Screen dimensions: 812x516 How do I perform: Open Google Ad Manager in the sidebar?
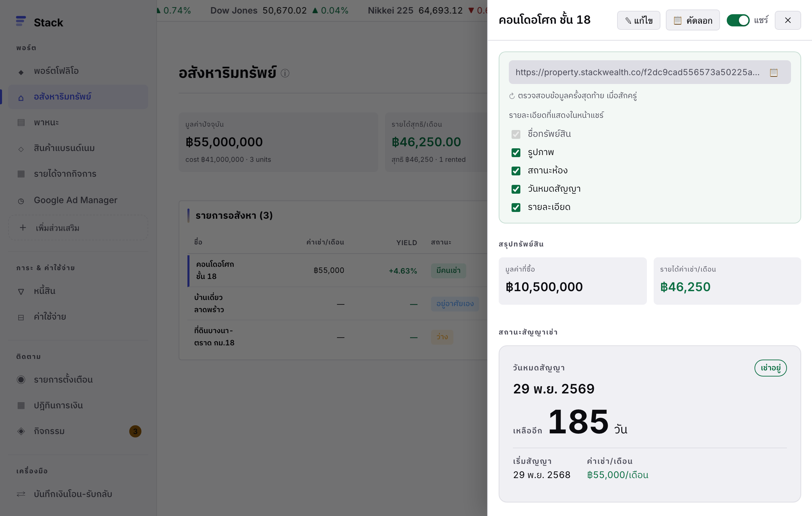click(78, 200)
